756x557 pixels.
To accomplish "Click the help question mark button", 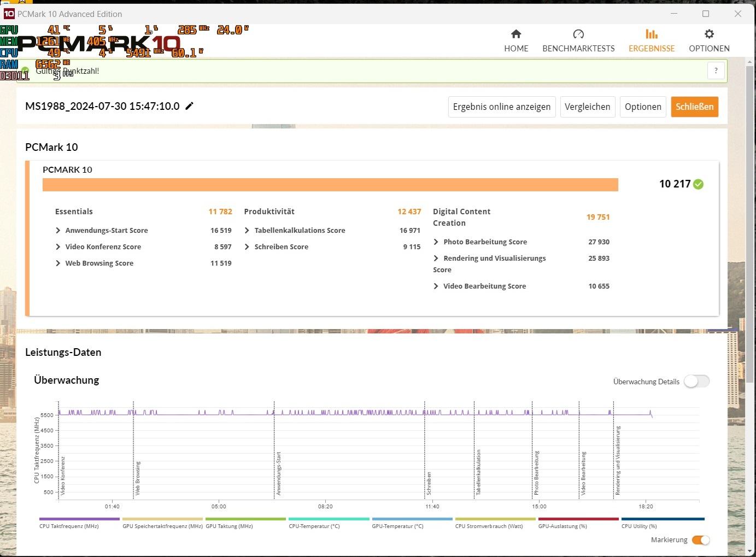I will [x=716, y=71].
